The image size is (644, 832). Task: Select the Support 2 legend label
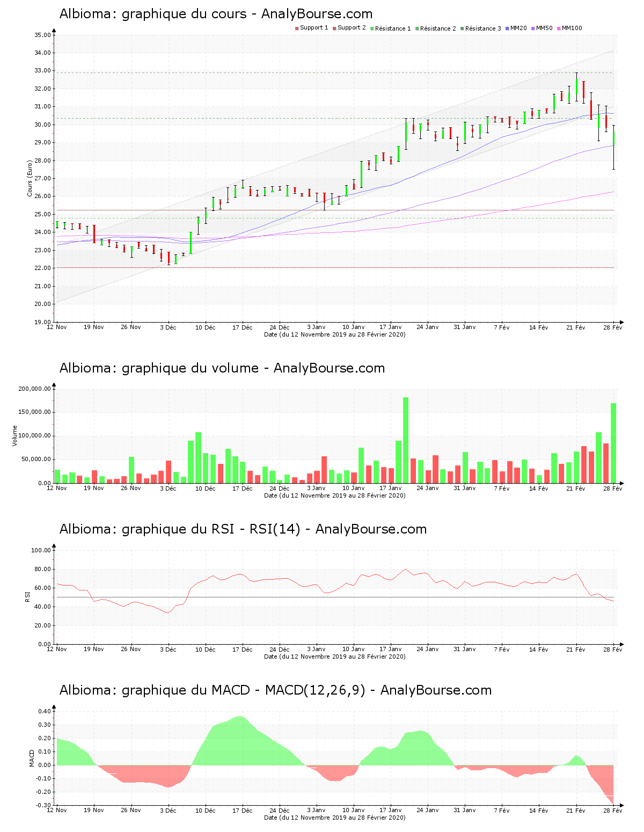(352, 28)
